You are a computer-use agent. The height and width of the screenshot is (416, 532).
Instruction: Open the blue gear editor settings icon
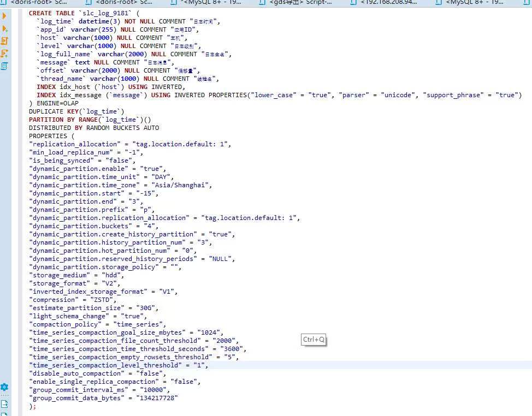(x=4, y=387)
